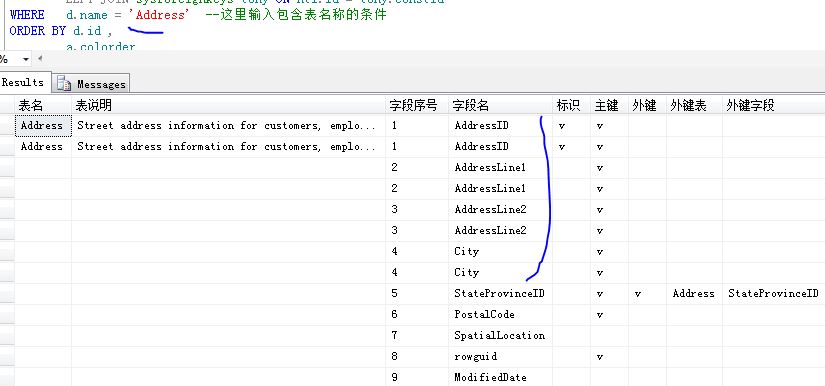The height and width of the screenshot is (386, 825).
Task: Switch to the Messages tab
Action: click(x=91, y=84)
